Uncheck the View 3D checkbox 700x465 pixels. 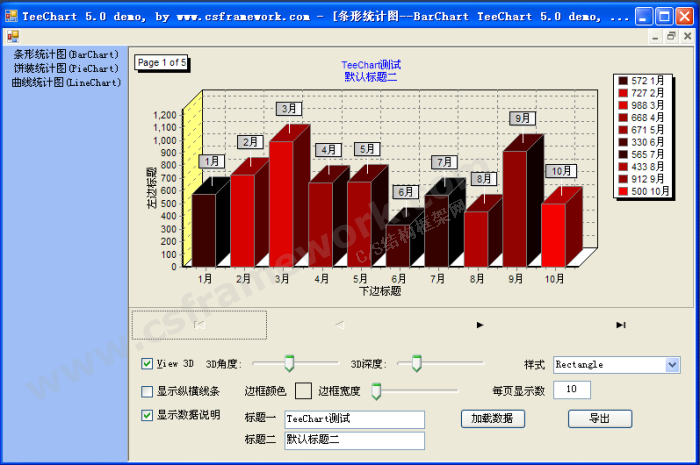pyautogui.click(x=148, y=364)
